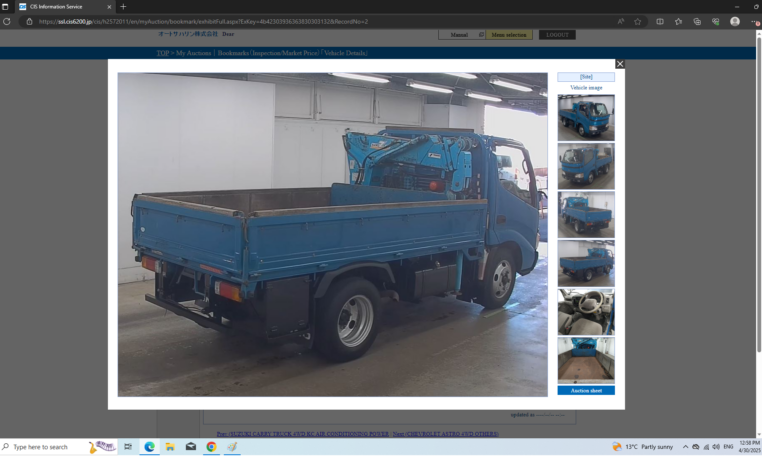The image size is (762, 456).
Task: Open Task View on taskbar
Action: (x=128, y=447)
